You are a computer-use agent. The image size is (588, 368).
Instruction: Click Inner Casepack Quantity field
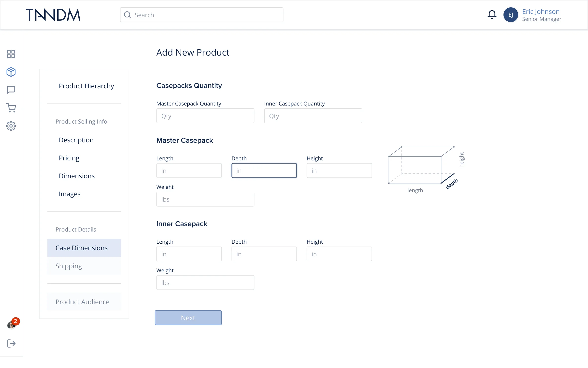[313, 116]
